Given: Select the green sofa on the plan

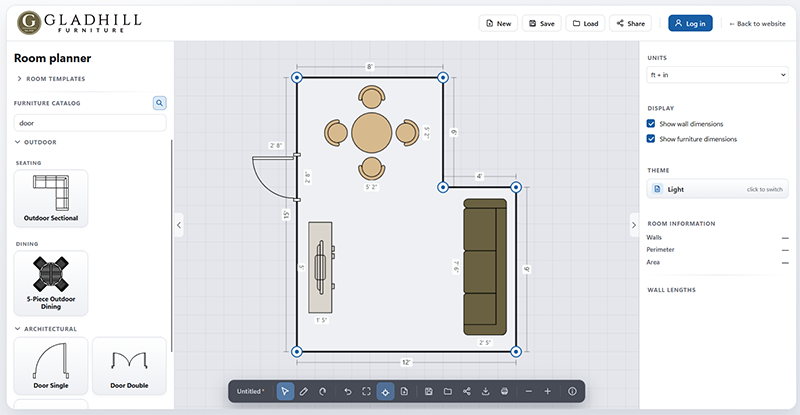Looking at the screenshot, I should point(485,267).
